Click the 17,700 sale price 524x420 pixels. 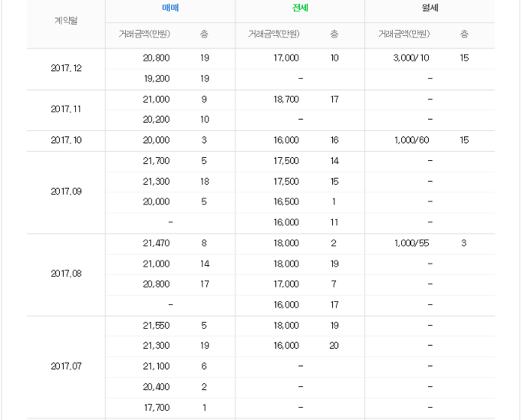[x=157, y=408]
